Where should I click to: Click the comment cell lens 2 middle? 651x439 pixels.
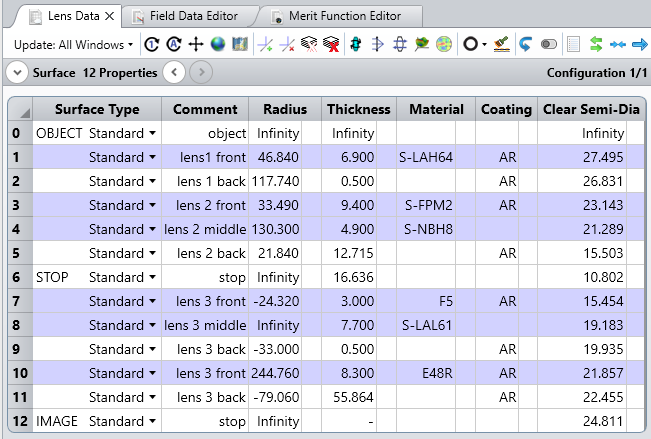[205, 229]
